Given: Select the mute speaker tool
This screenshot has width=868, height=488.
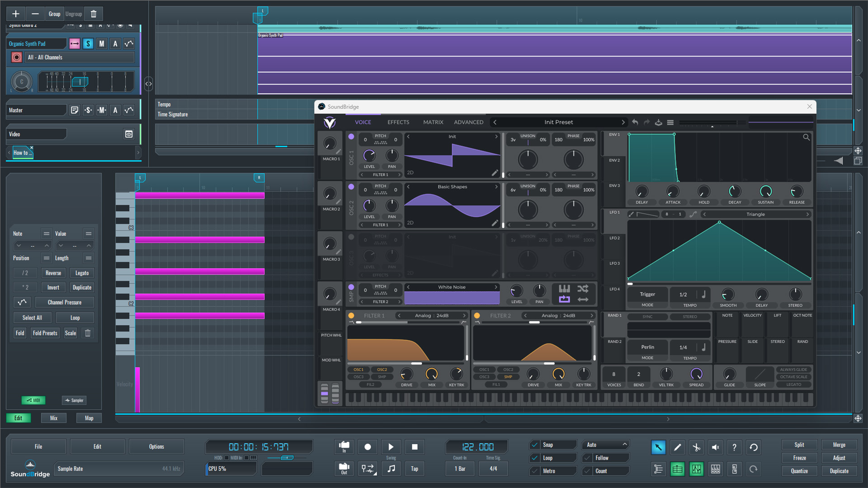Looking at the screenshot, I should point(715,447).
